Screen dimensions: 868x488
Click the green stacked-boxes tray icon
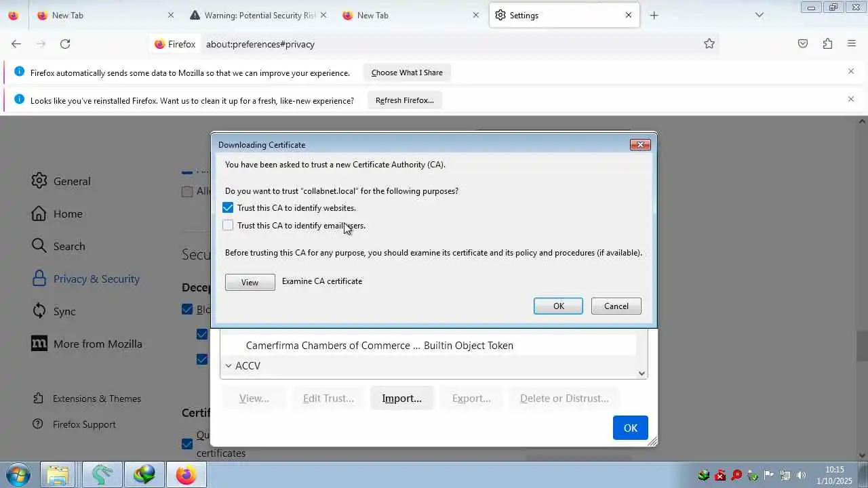pos(704,475)
